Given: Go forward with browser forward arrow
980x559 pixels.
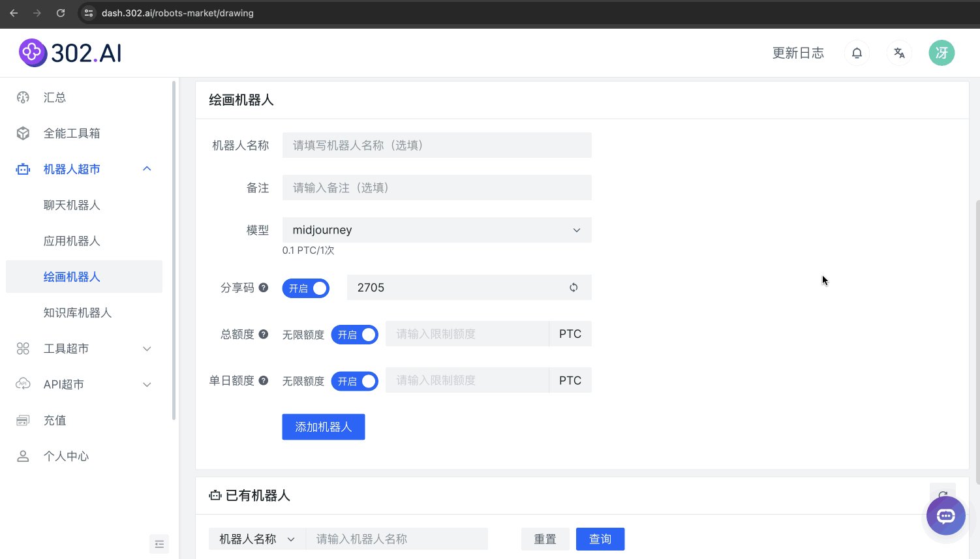Looking at the screenshot, I should [37, 13].
